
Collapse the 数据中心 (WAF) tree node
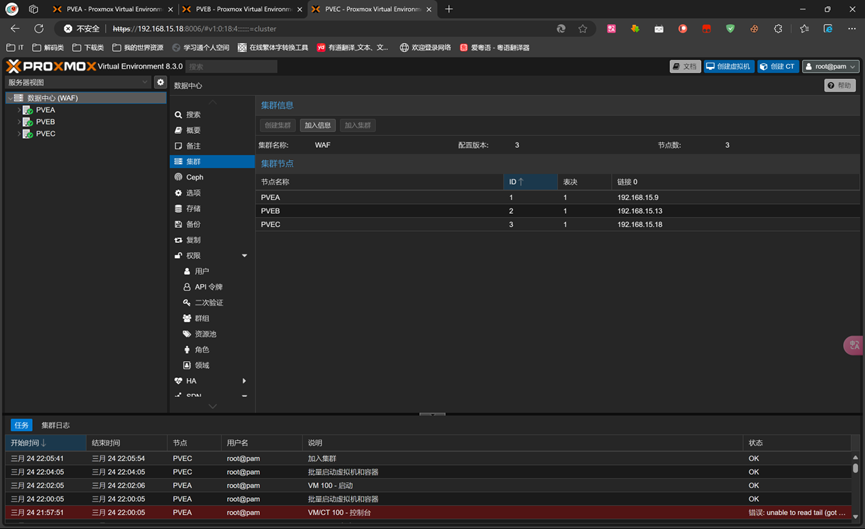point(10,98)
